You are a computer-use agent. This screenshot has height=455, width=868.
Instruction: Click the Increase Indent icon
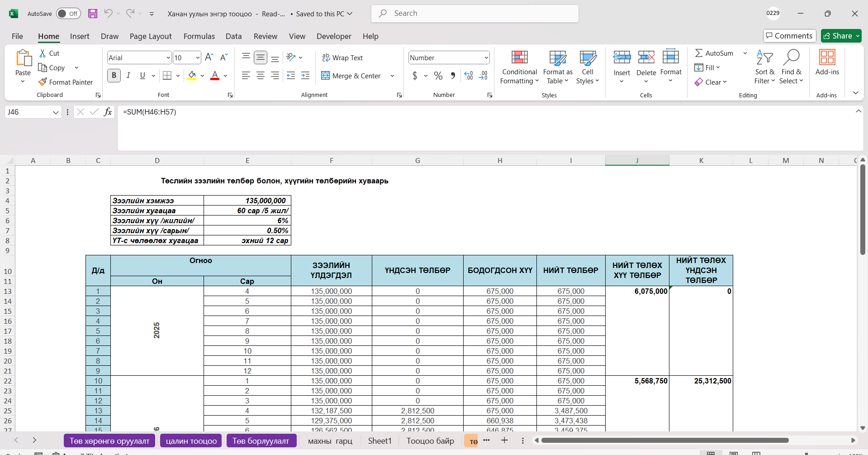click(305, 76)
